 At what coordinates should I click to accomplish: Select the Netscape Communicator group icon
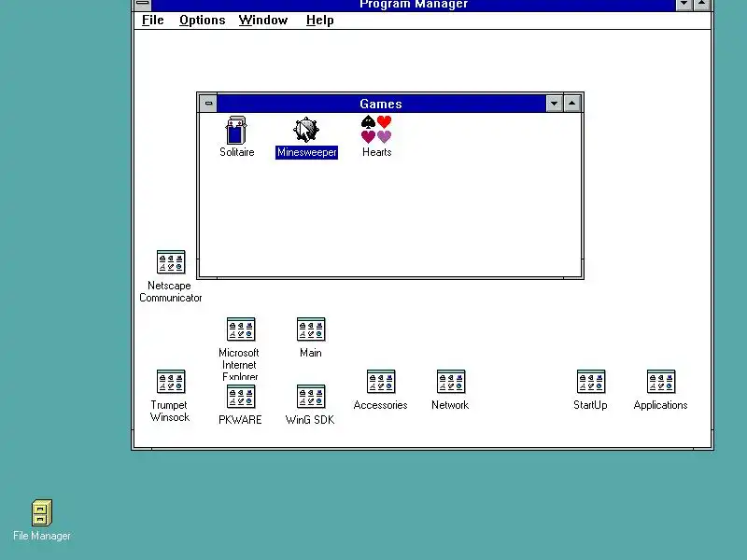(171, 262)
